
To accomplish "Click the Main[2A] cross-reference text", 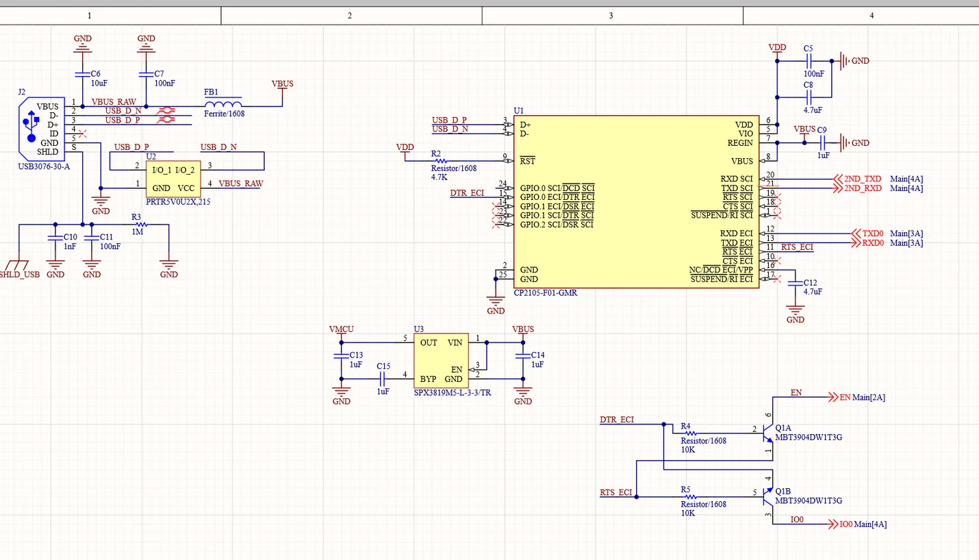I will pyautogui.click(x=869, y=397).
